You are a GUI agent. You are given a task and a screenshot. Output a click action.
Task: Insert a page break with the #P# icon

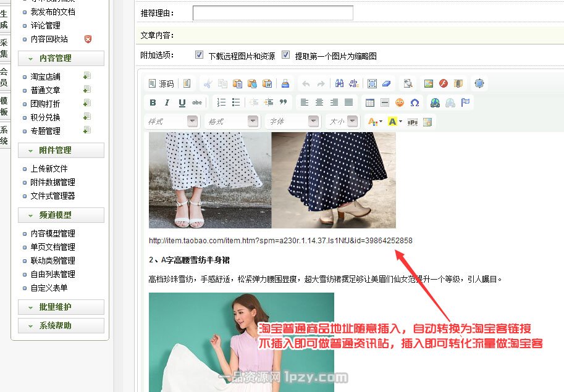click(413, 122)
